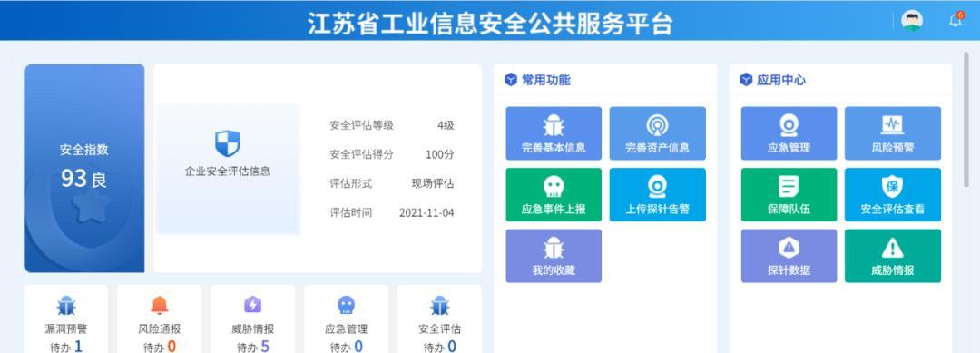Viewport: 980px width, 353px height.
Task: Open the 风险预警 app tile
Action: click(893, 133)
